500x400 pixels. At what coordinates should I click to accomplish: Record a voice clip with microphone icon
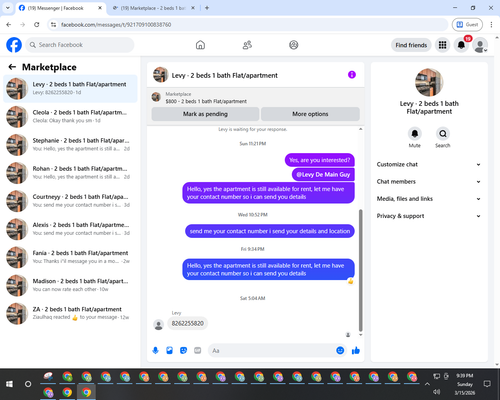tap(155, 350)
